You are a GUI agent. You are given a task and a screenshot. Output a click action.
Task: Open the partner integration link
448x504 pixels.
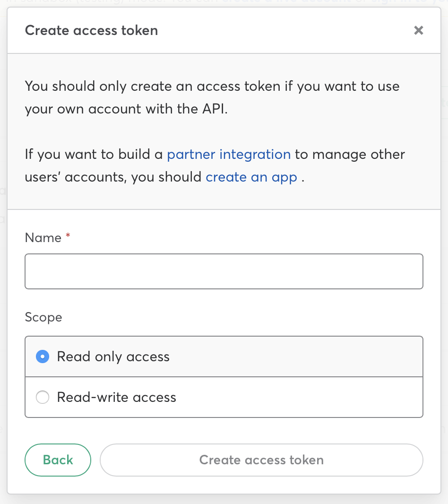(229, 155)
